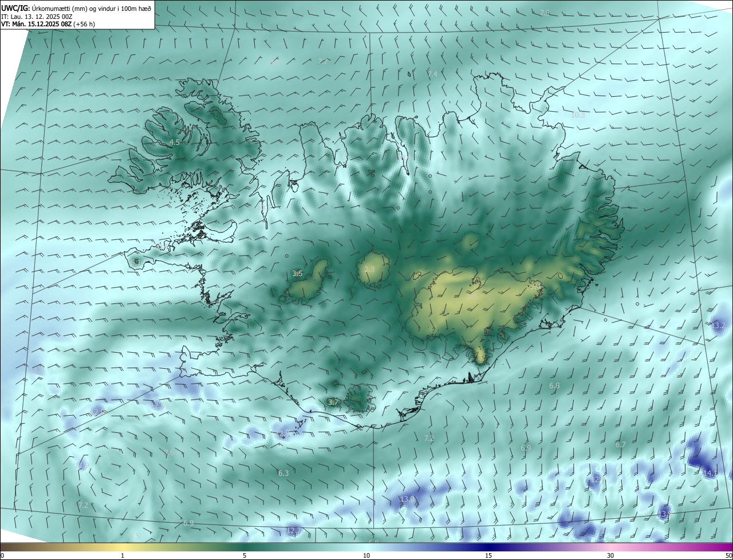Click the '10' tick on the color scale
The image size is (733, 560).
[x=366, y=556]
